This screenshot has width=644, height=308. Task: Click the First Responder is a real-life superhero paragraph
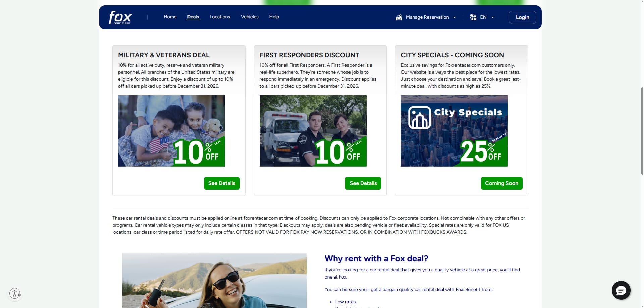pos(318,76)
